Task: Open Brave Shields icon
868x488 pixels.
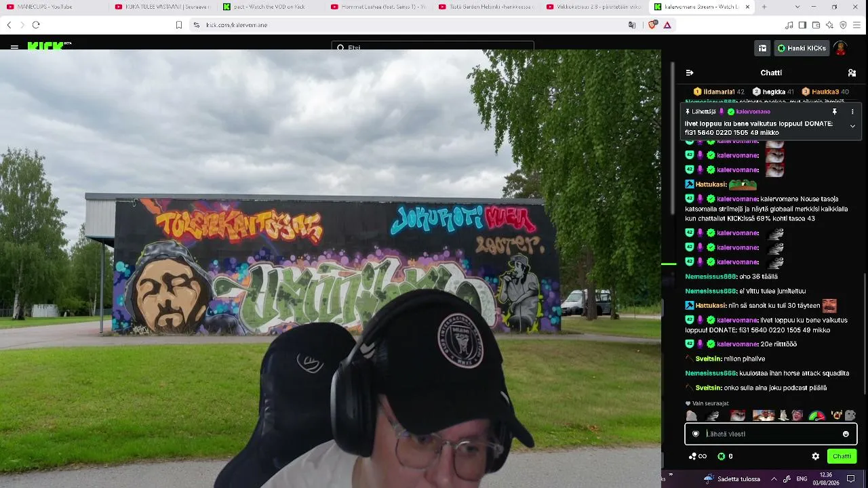Action: 652,25
